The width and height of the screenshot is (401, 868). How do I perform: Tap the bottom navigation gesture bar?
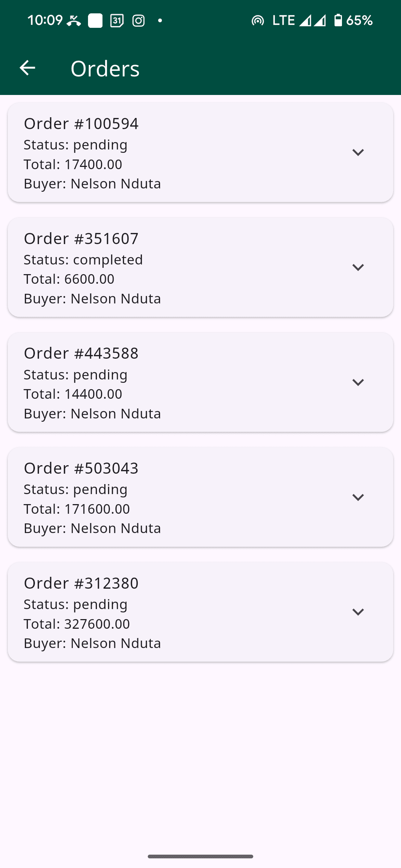(x=200, y=857)
